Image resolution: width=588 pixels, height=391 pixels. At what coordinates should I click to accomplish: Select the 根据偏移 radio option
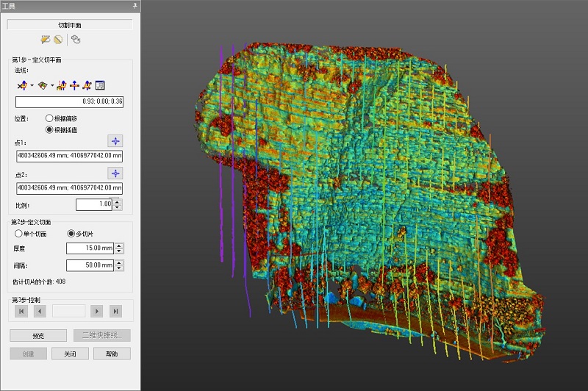[x=49, y=118]
